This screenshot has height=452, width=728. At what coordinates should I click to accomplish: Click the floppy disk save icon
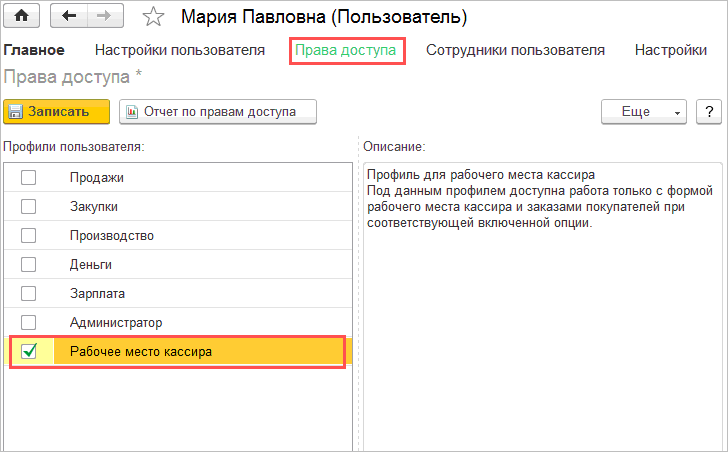16,112
